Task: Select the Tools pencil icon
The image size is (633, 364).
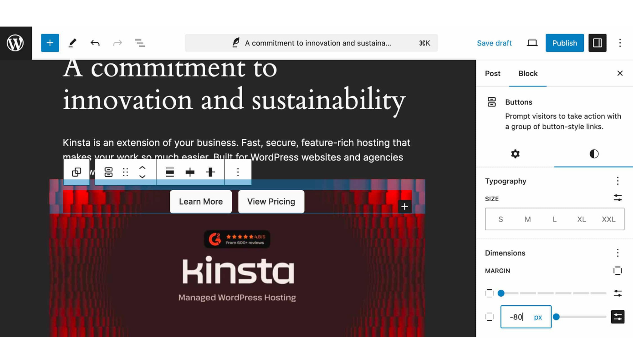Action: tap(72, 43)
